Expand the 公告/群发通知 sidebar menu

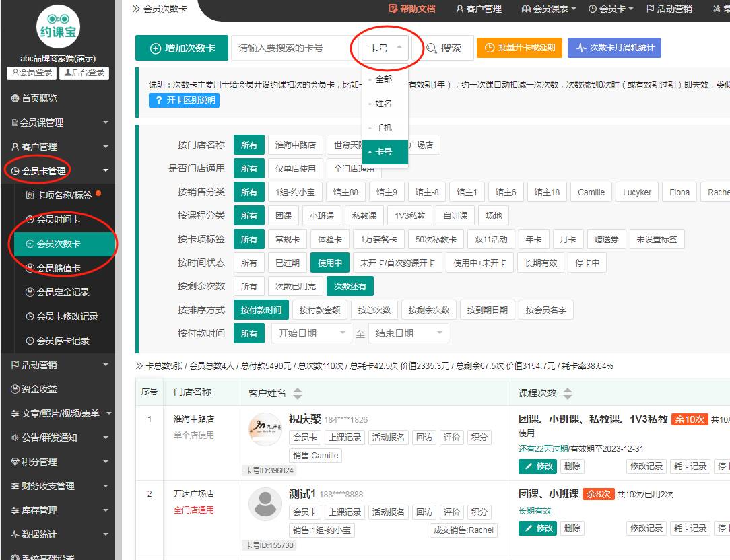coord(58,437)
